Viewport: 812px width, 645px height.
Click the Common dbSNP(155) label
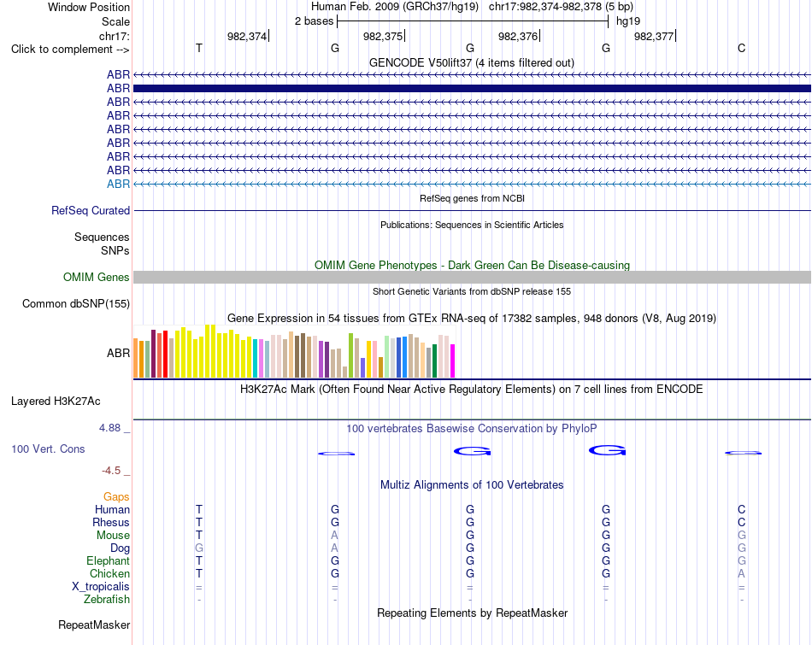coord(75,304)
